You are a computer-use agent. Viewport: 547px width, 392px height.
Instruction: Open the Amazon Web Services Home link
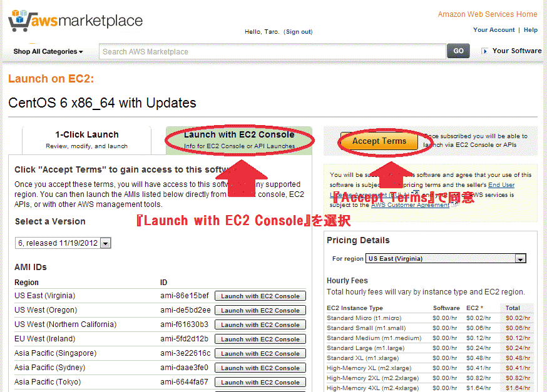pos(488,14)
